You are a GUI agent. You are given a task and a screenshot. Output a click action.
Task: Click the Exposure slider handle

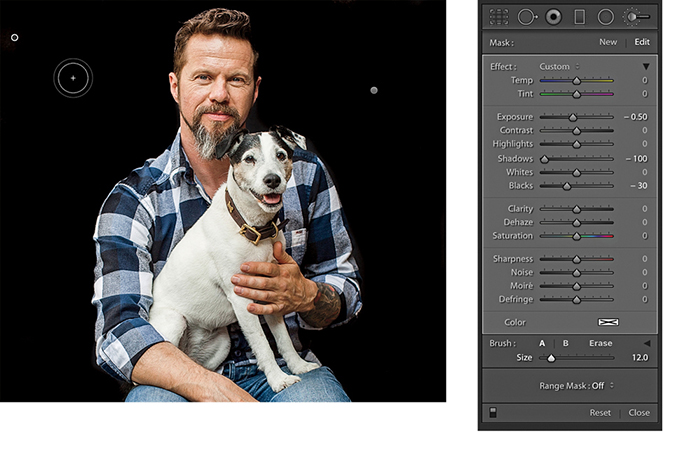573,117
